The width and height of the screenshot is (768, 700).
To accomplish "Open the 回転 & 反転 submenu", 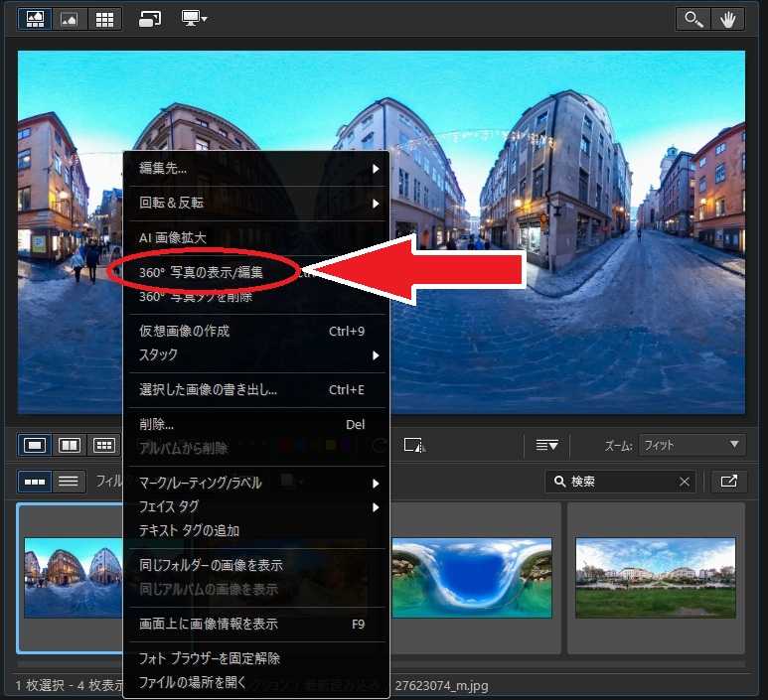I will click(x=256, y=203).
